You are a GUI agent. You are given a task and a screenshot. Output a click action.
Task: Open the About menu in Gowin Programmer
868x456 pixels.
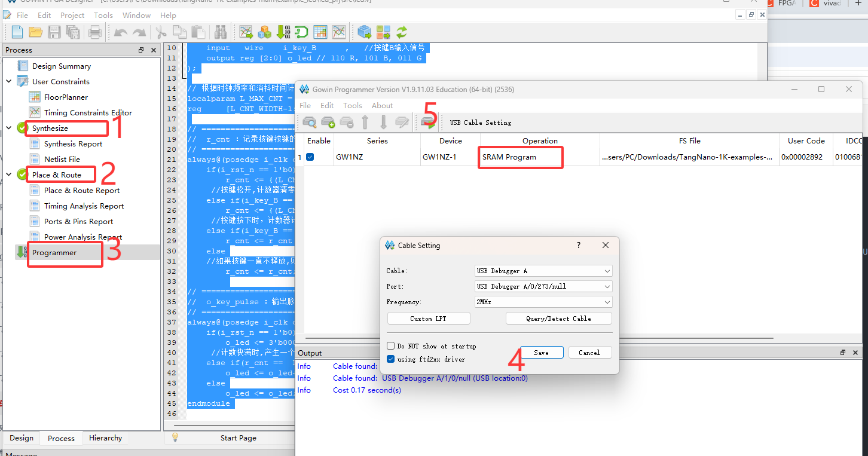point(383,105)
